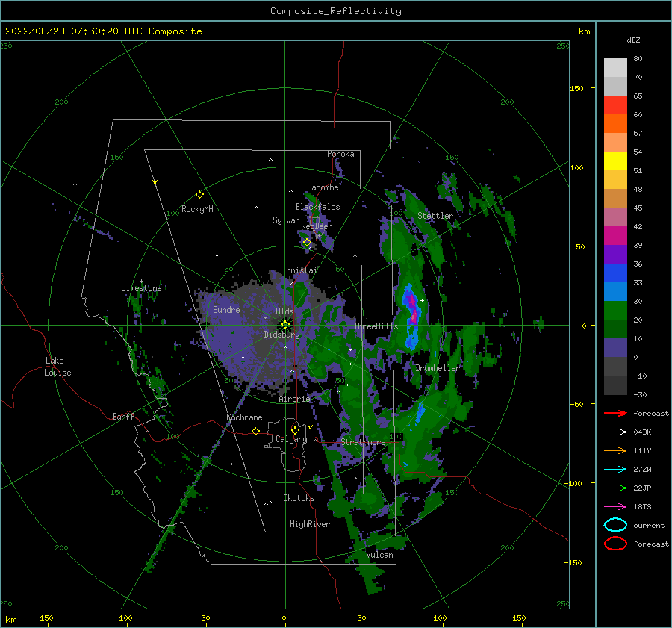Click the Lake Louise label
Viewport: 672px width, 628px height.
57,367
